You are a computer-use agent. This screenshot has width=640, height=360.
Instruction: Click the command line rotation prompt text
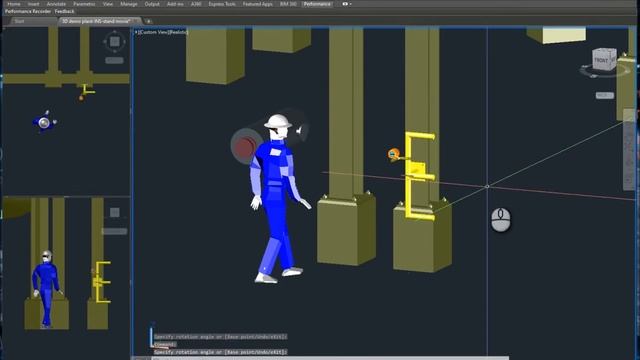(220, 352)
